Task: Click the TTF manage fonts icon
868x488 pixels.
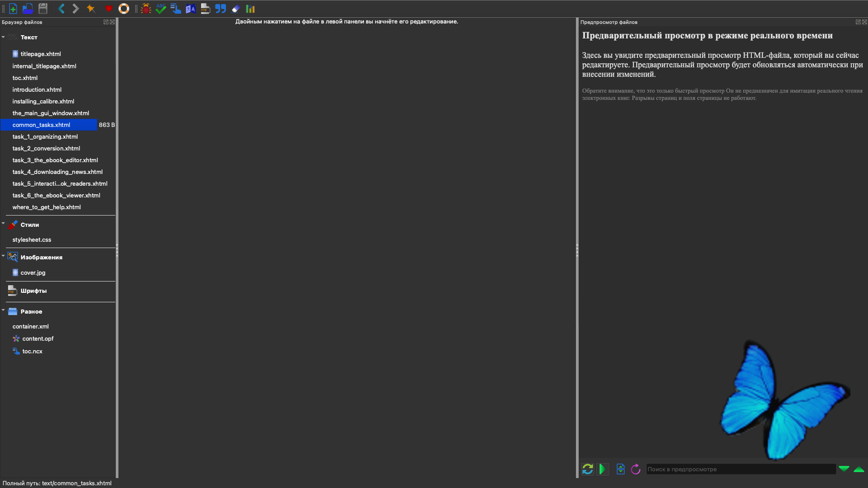Action: 205,9
